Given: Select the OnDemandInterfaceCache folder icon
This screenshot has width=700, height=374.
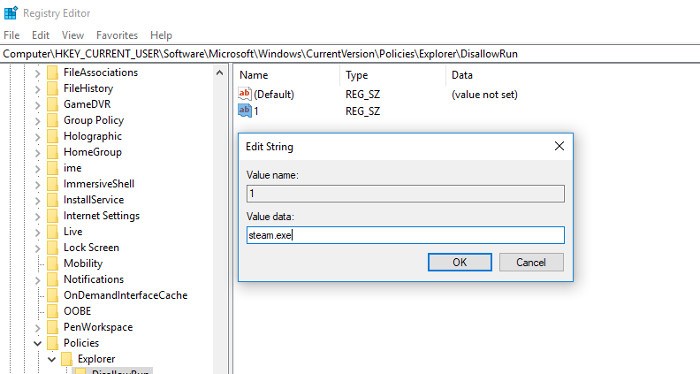Looking at the screenshot, I should 53,295.
